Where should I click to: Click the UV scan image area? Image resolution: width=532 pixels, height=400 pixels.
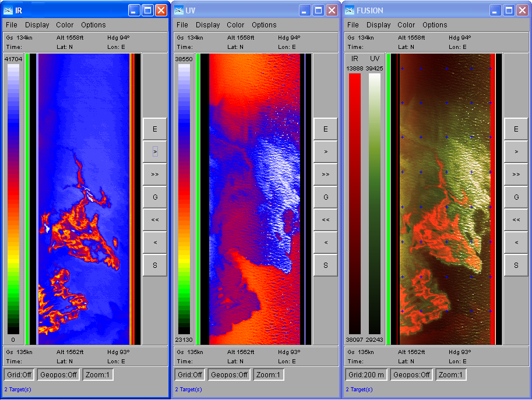pyautogui.click(x=255, y=199)
